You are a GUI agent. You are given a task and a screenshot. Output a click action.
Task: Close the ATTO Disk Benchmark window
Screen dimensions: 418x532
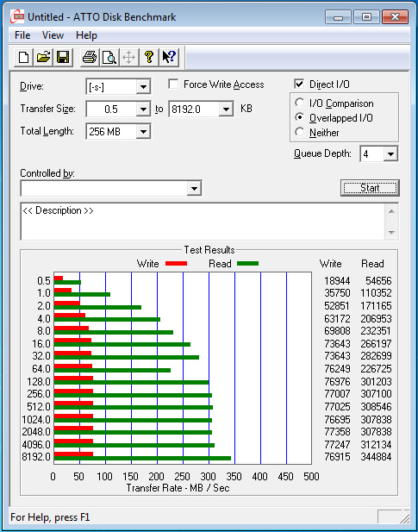pos(395,17)
